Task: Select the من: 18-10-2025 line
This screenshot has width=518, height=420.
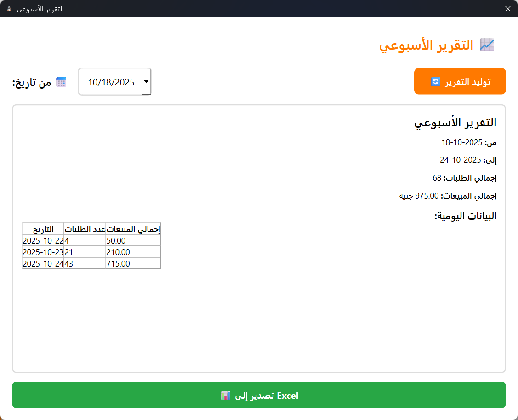Action: coord(469,142)
